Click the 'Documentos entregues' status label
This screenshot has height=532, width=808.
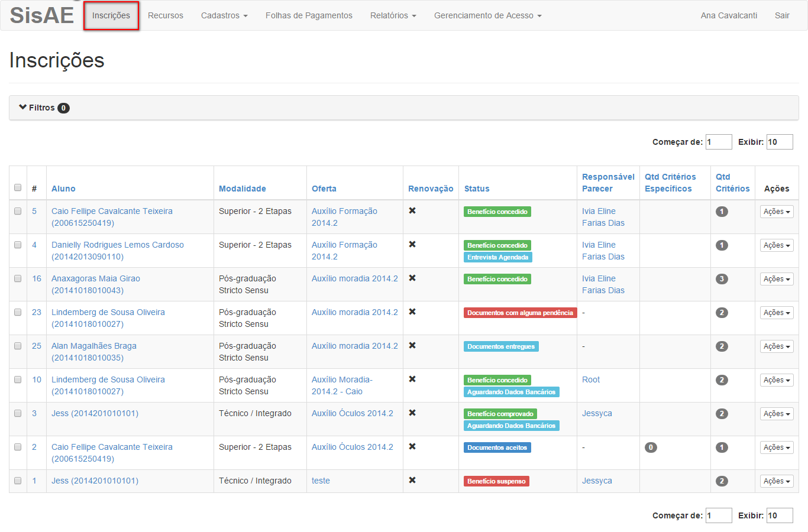(501, 346)
